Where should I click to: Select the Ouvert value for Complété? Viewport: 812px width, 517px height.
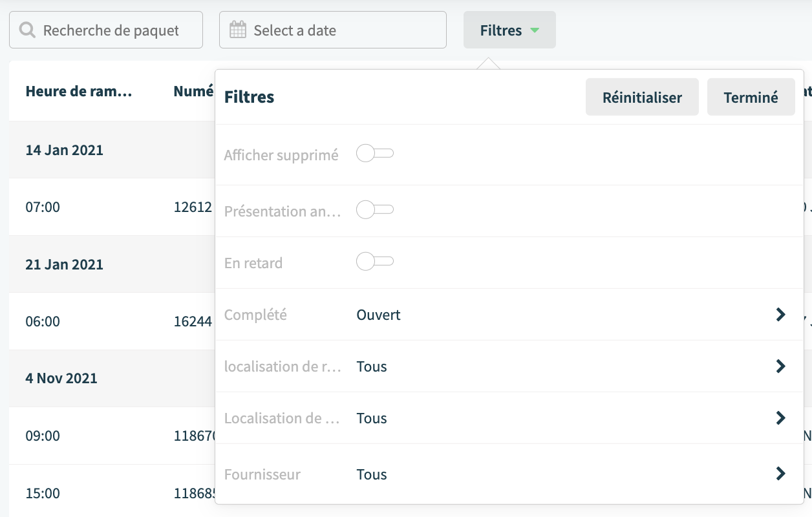[378, 315]
